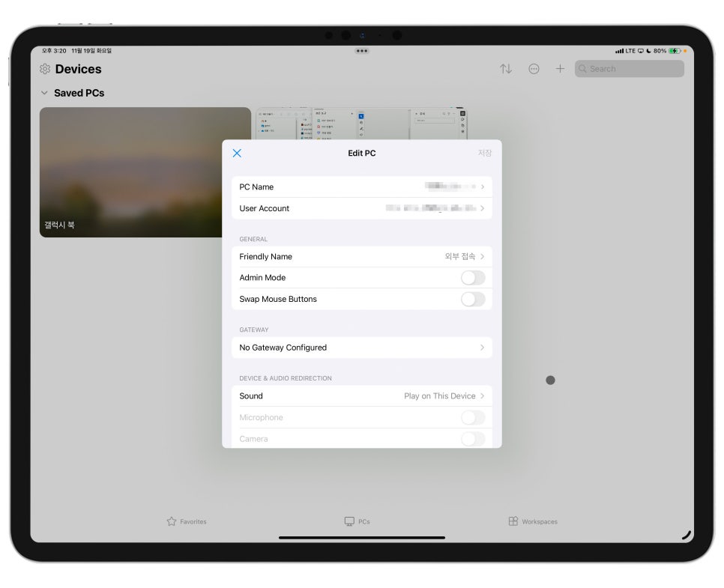The width and height of the screenshot is (724, 588).
Task: Open the second saved PC thumbnail behind the dialog
Action: (361, 124)
